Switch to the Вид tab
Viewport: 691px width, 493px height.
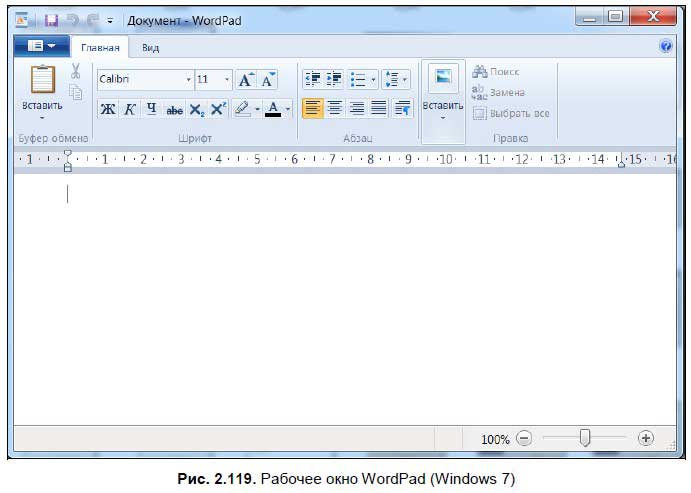pyautogui.click(x=150, y=48)
